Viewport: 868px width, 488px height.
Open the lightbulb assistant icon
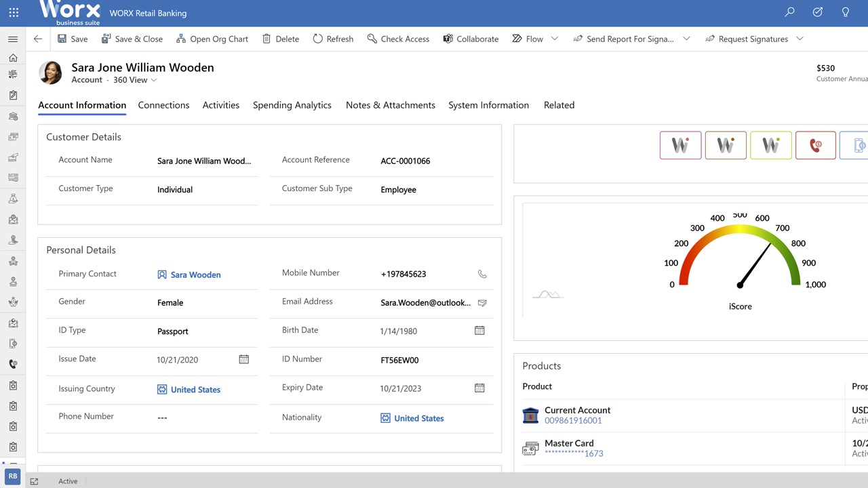pos(846,12)
